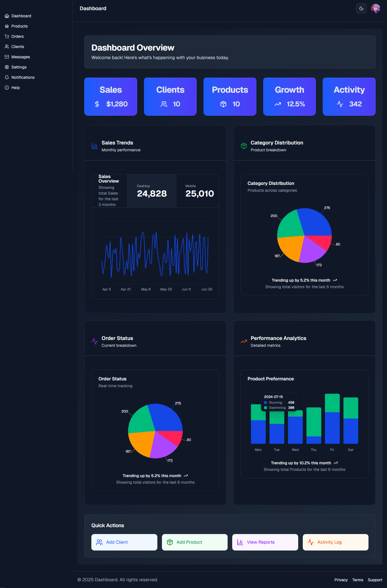Screen dimensions: 387x588
Task: Go to Clients in the sidebar
Action: 18,47
